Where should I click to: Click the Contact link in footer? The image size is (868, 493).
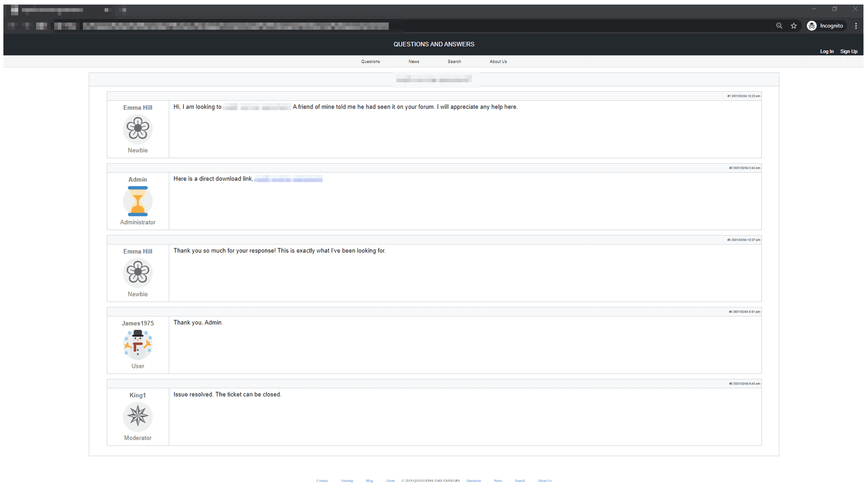click(x=322, y=480)
